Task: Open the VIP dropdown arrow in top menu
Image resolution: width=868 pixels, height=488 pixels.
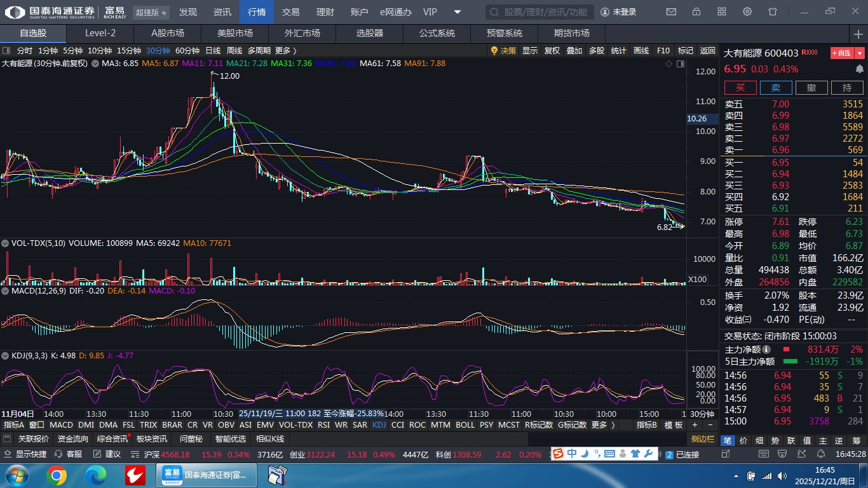Action: point(458,12)
